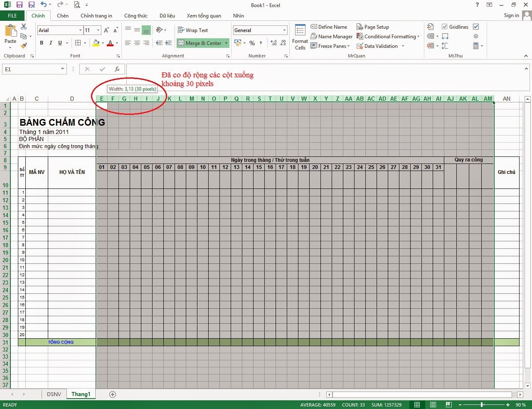This screenshot has height=409, width=532.
Task: Click the Cut scissors icon
Action: pyautogui.click(x=24, y=27)
